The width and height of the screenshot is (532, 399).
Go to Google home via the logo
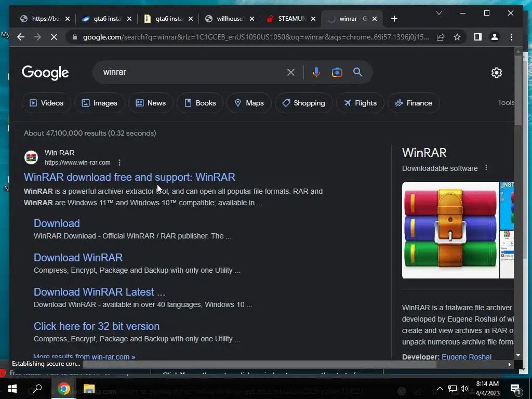pyautogui.click(x=45, y=73)
